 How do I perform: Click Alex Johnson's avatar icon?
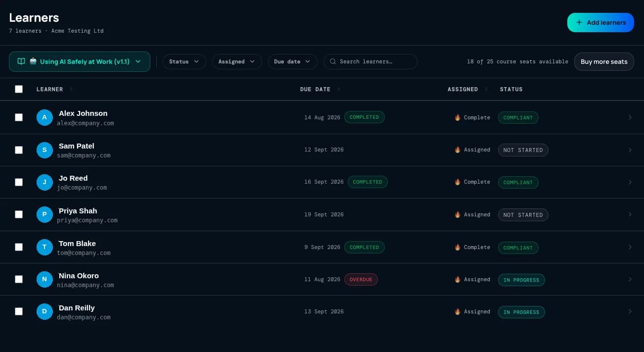45,117
